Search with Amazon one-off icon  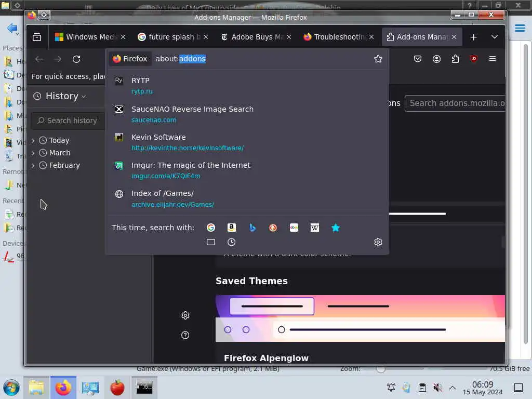[231, 228]
